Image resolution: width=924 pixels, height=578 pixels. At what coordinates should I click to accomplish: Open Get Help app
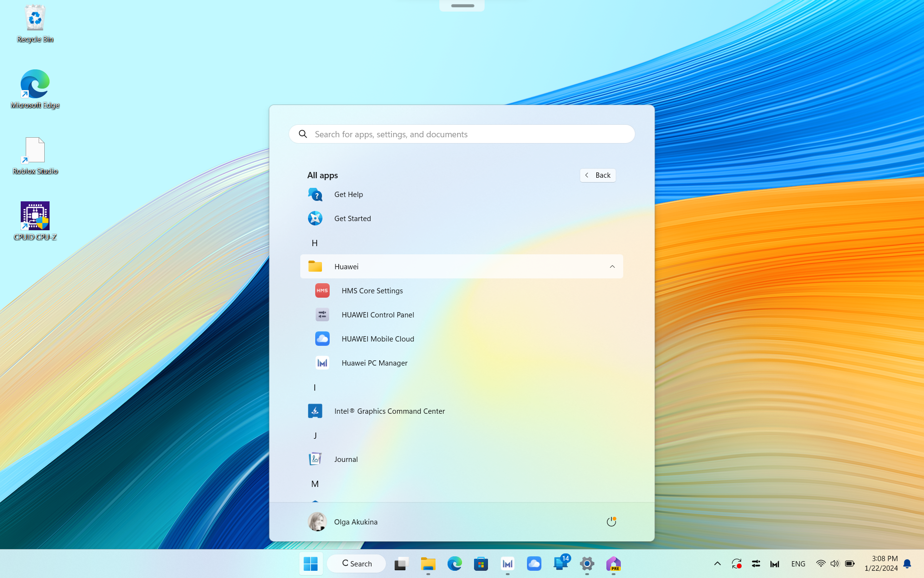462,194
